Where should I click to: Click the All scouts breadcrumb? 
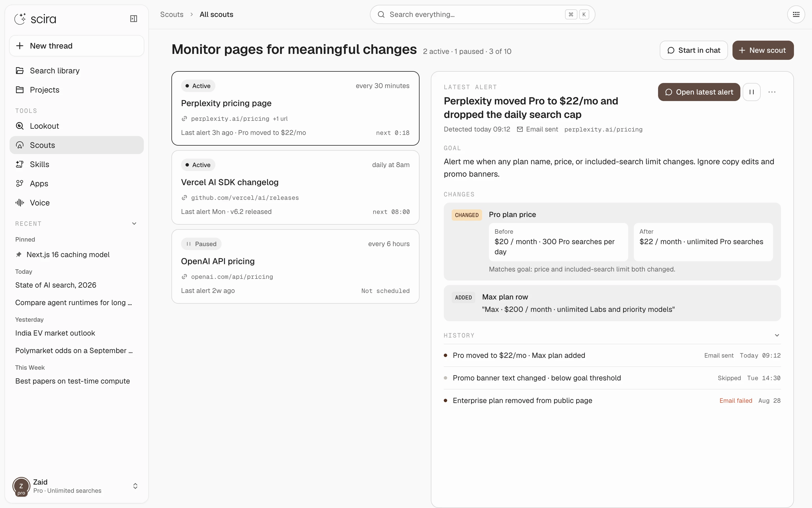[x=217, y=14]
